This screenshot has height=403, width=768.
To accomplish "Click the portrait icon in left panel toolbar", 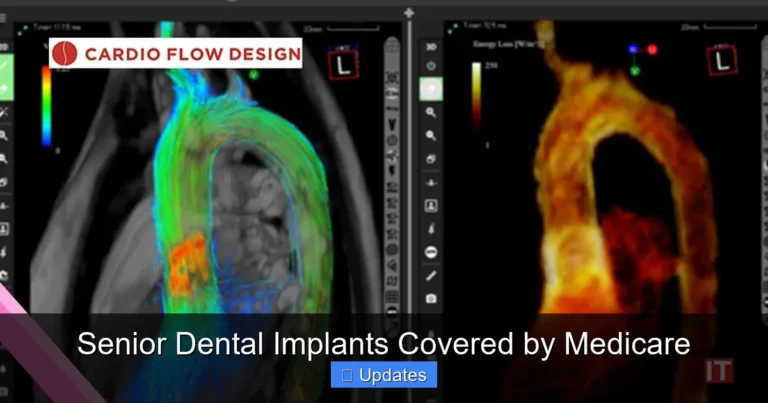I will 3,229.
